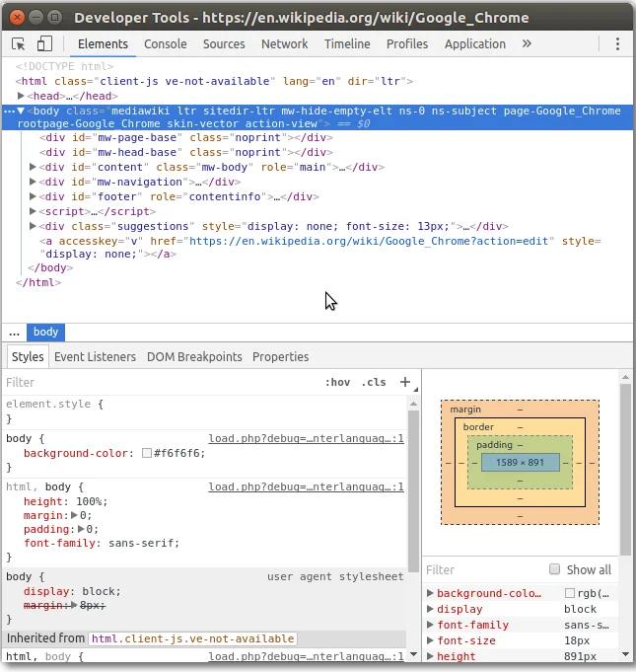This screenshot has height=672, width=636.
Task: Select the Styles pane tab
Action: tap(28, 356)
